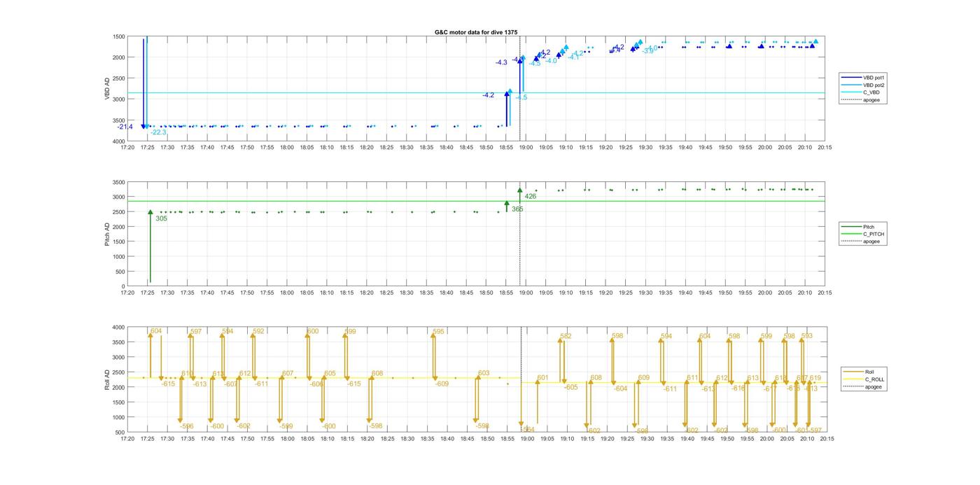The image size is (980, 485).
Task: Click the "500" tick on the Roll y-axis
Action: click(x=120, y=433)
